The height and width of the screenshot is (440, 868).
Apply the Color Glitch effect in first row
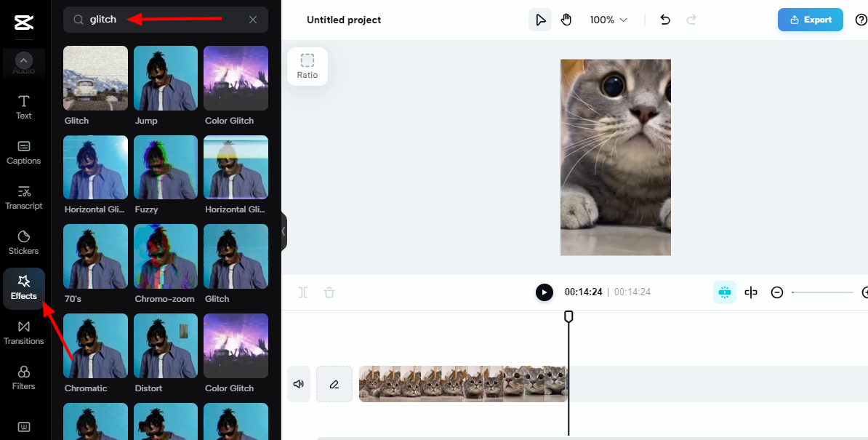coord(236,78)
